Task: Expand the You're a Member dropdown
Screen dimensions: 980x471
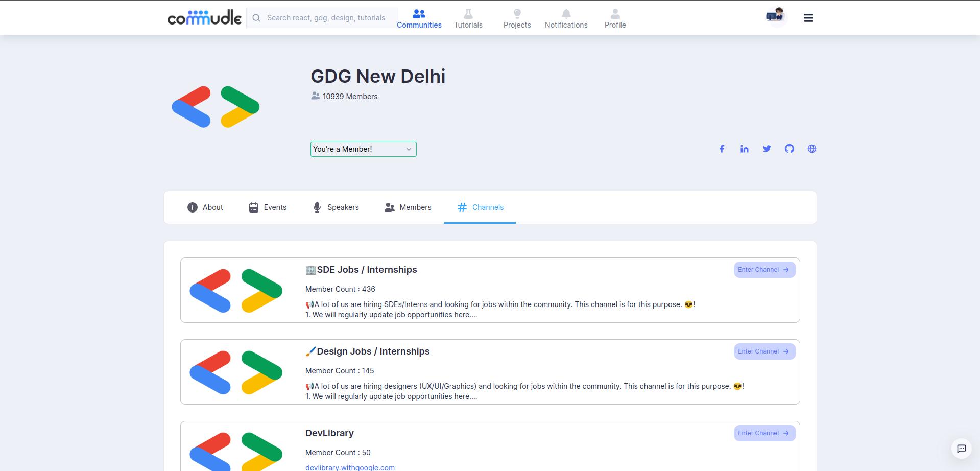Action: click(x=364, y=149)
